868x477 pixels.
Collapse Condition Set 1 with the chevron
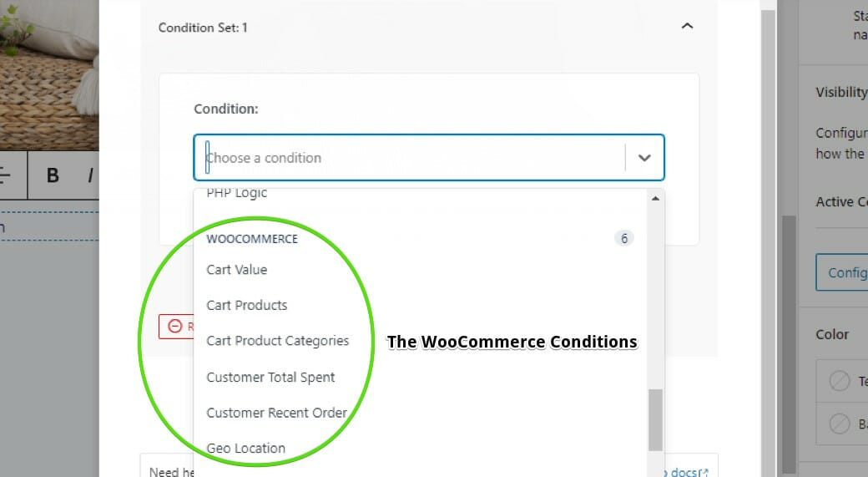coord(687,26)
